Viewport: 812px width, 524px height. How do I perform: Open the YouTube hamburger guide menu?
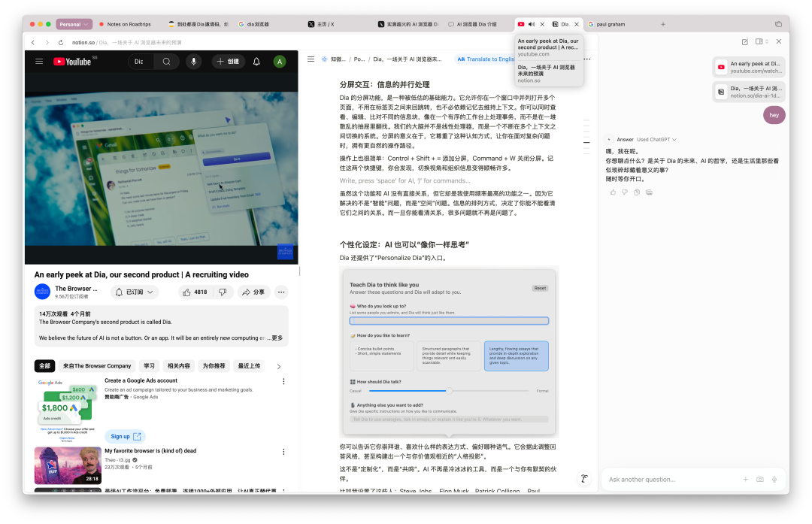(39, 62)
